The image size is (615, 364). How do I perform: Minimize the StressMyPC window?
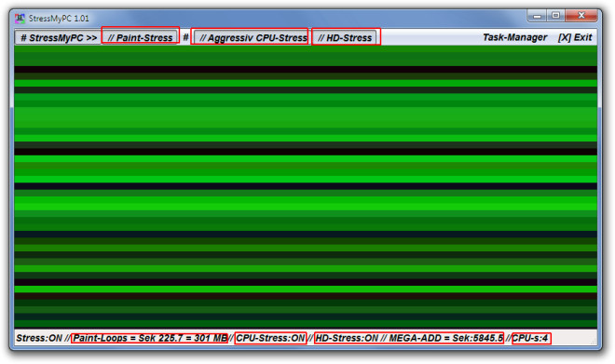click(x=538, y=16)
